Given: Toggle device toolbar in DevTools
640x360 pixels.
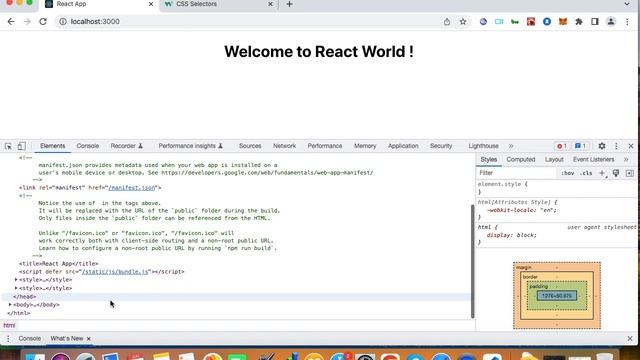Looking at the screenshot, I should (21, 146).
